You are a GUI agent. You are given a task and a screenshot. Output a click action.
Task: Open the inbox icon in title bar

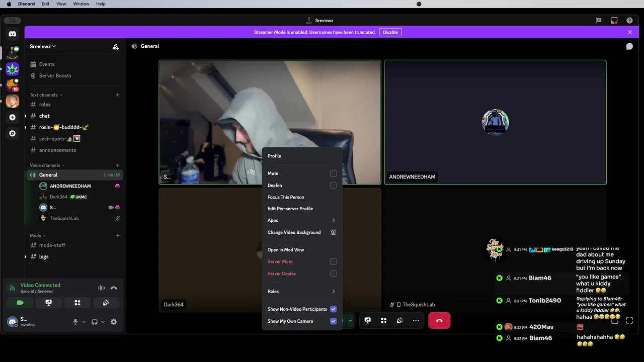click(x=614, y=21)
